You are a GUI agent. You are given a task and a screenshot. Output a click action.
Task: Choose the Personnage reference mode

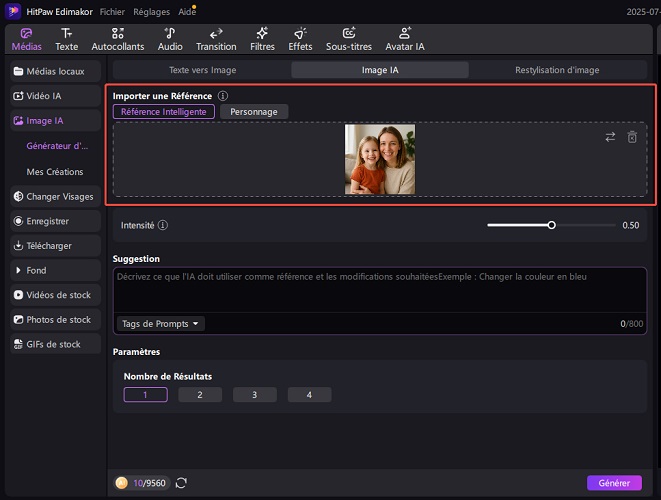click(254, 112)
